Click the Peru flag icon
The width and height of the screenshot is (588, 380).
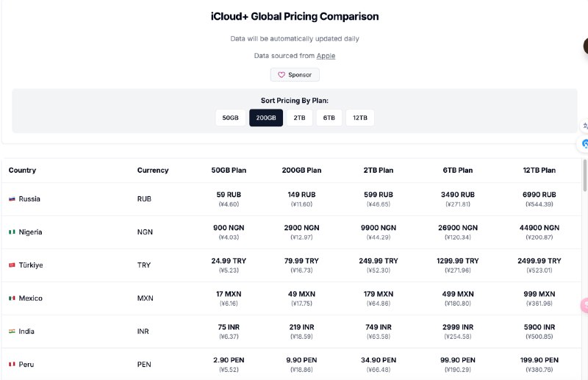tap(12, 365)
